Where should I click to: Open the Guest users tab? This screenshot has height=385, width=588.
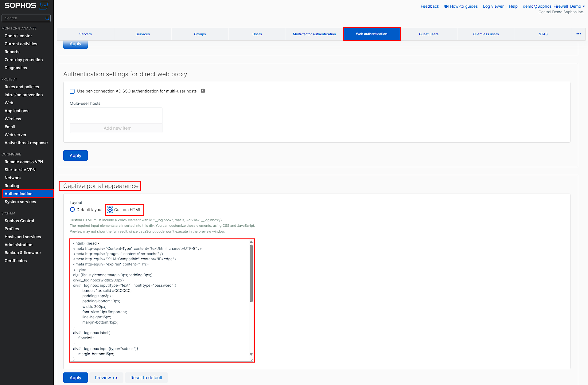(x=429, y=34)
